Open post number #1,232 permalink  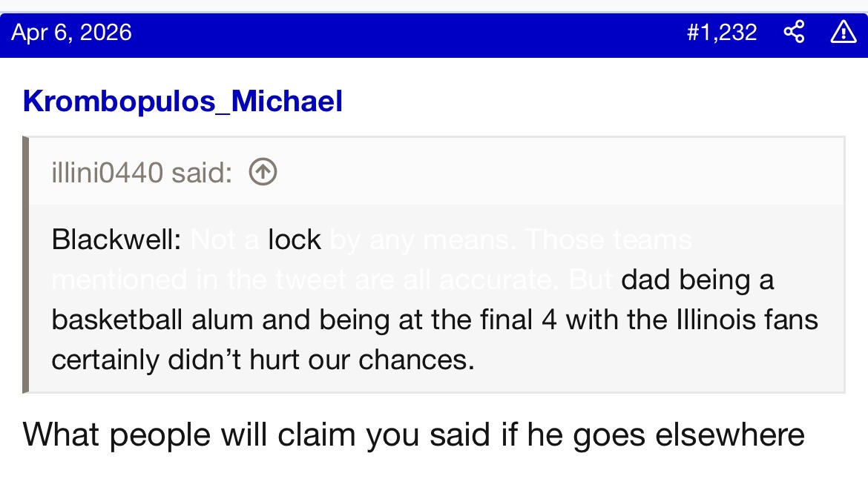pyautogui.click(x=721, y=32)
